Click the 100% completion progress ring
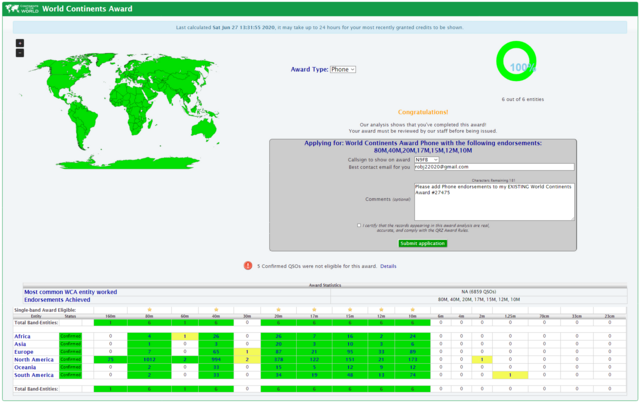 click(x=516, y=61)
